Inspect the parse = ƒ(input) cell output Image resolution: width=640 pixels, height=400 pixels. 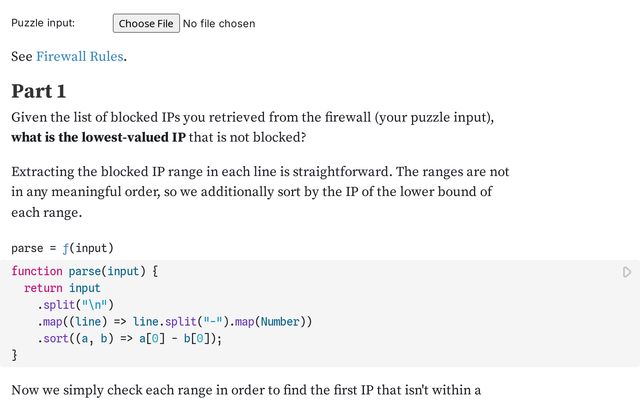click(62, 248)
